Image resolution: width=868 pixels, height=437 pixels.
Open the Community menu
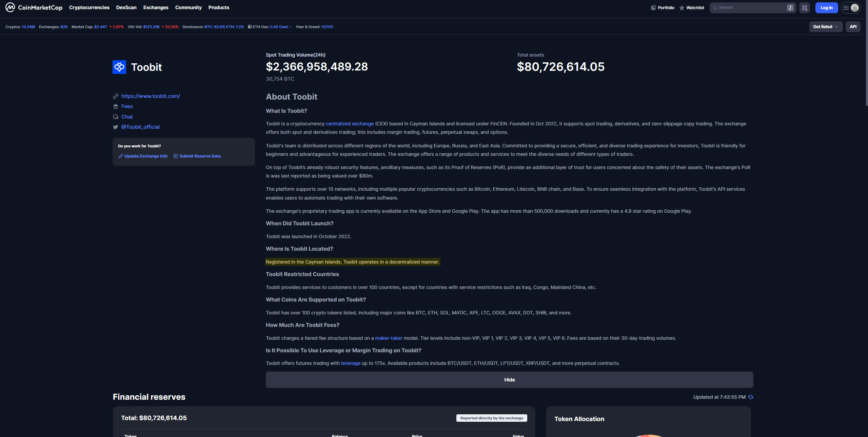pyautogui.click(x=188, y=7)
